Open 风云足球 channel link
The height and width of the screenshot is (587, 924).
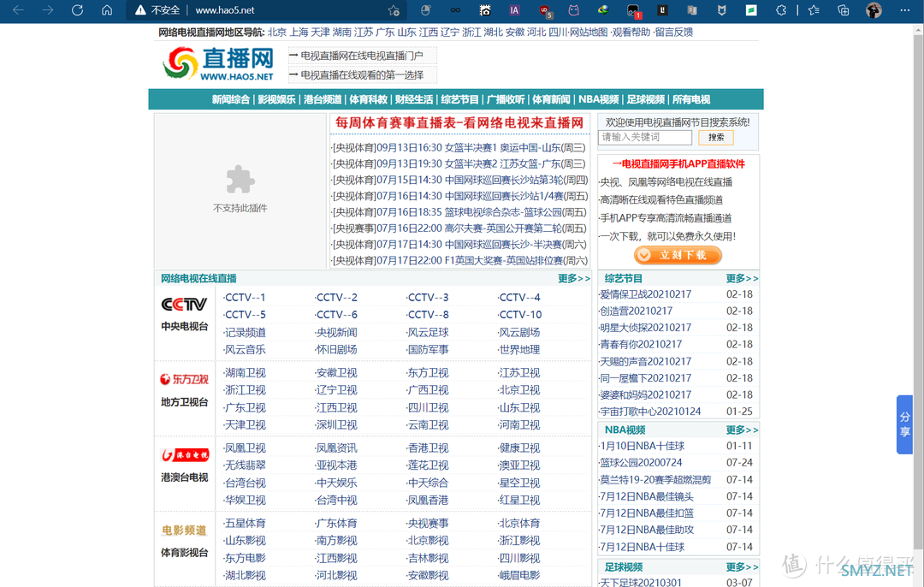(427, 332)
